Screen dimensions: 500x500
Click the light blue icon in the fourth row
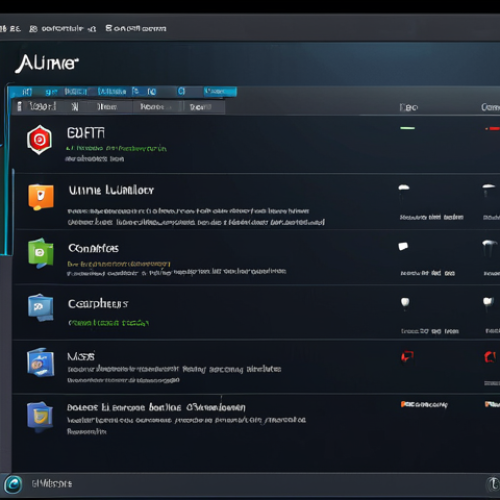coord(41,307)
